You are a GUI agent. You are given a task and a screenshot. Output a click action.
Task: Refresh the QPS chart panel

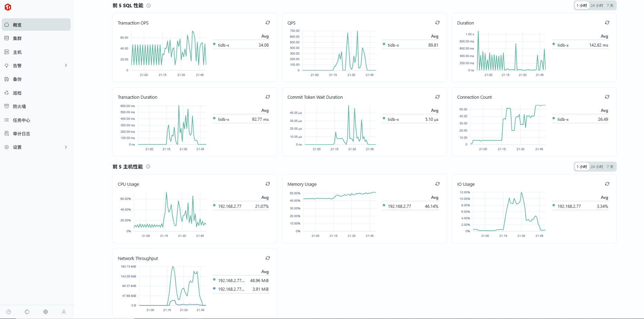click(437, 23)
